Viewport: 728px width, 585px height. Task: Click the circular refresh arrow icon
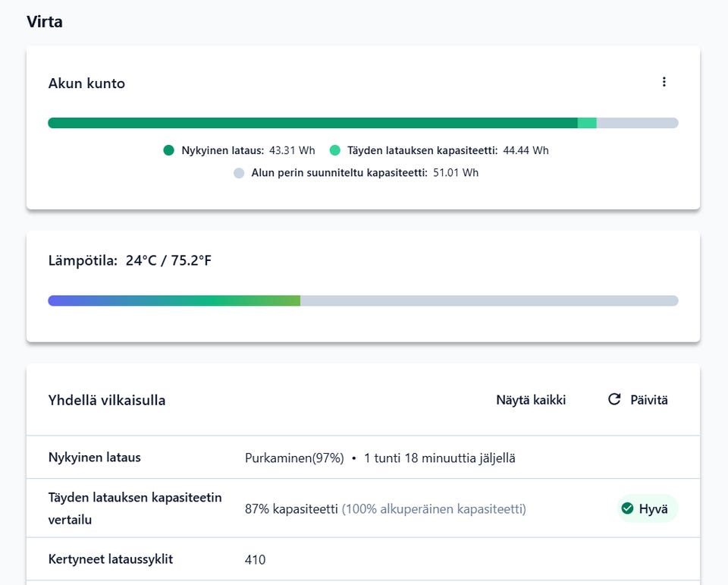click(x=614, y=399)
